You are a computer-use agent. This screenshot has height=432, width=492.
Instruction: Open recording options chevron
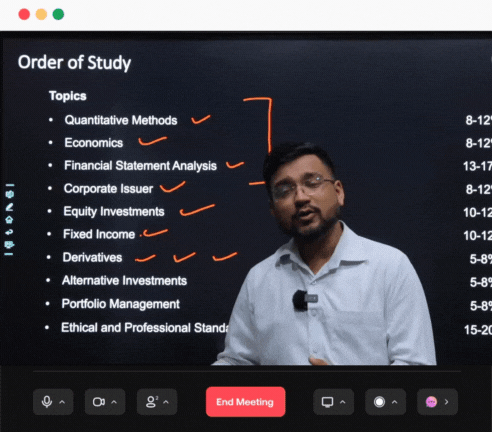[x=395, y=402]
